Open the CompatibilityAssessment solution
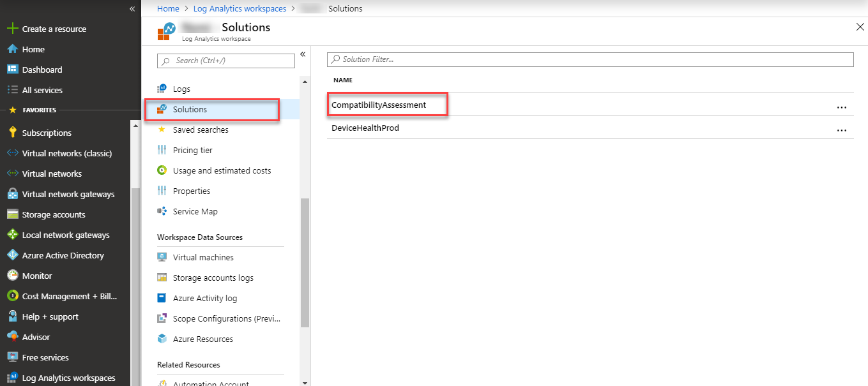This screenshot has width=868, height=386. click(x=379, y=105)
